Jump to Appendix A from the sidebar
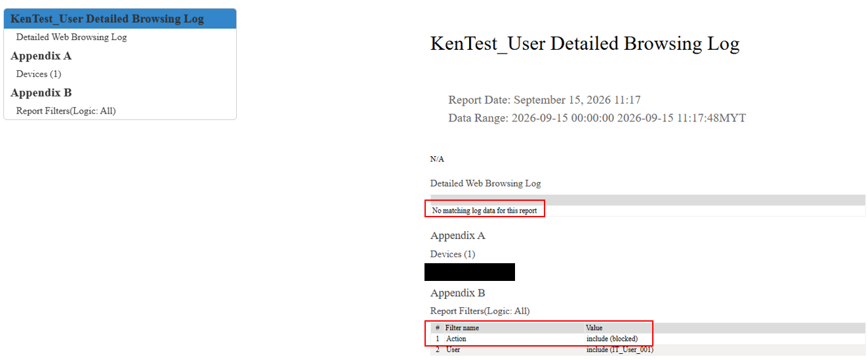Viewport: 868px width, 361px height. click(41, 56)
